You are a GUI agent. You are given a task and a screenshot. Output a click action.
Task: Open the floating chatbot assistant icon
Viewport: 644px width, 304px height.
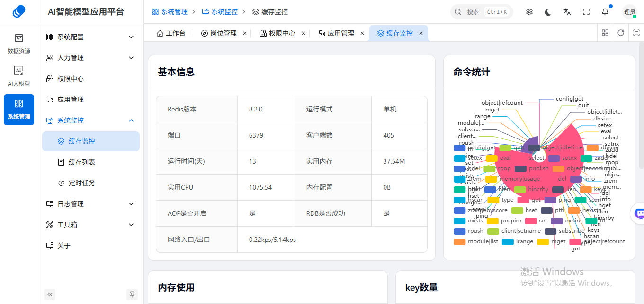click(x=639, y=213)
